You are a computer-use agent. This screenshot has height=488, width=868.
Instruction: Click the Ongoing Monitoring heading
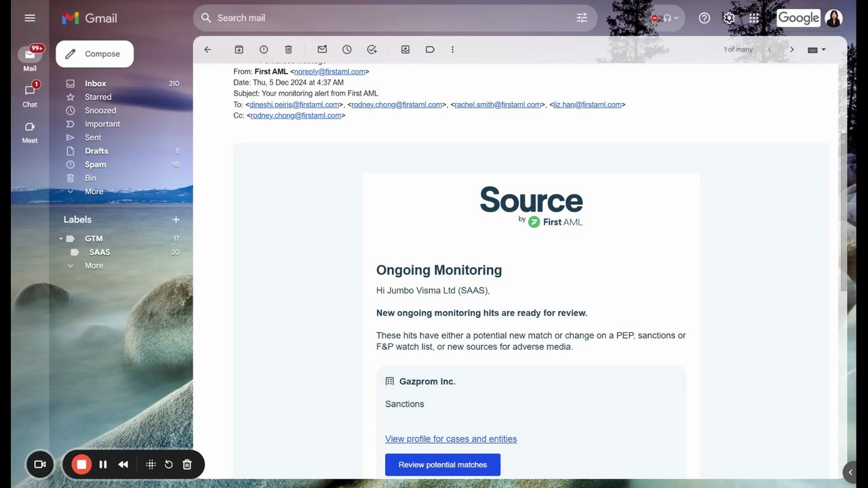click(439, 270)
